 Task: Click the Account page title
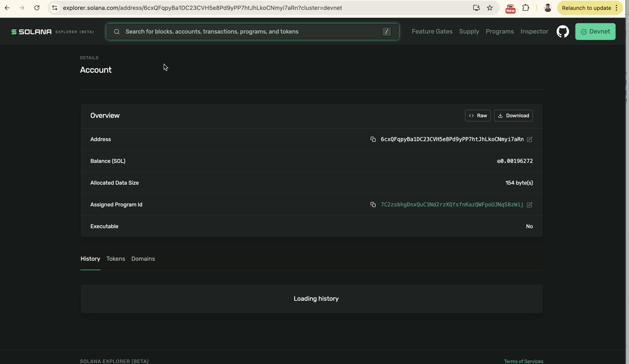tap(96, 70)
